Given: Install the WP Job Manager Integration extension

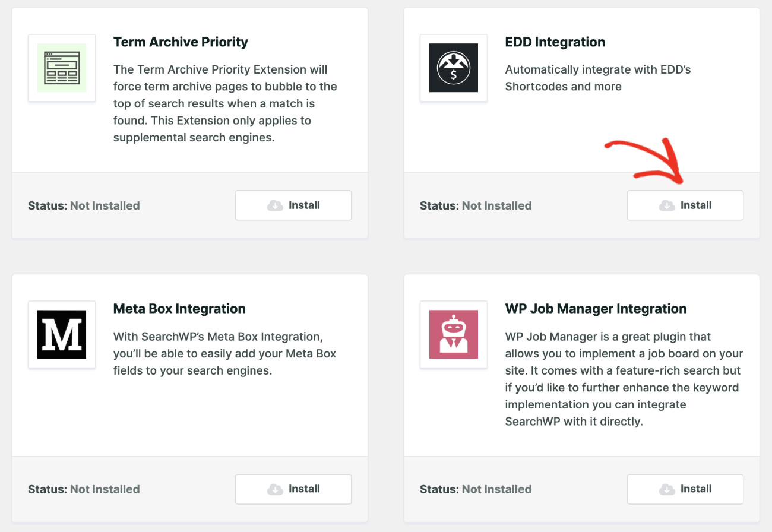Looking at the screenshot, I should 685,489.
